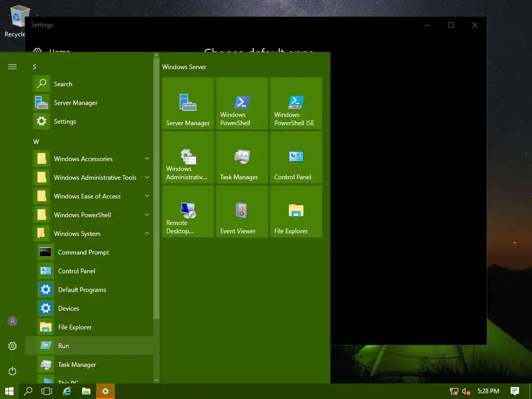This screenshot has width=532, height=399.
Task: Launch the Windows PowerShell tile
Action: [242, 103]
